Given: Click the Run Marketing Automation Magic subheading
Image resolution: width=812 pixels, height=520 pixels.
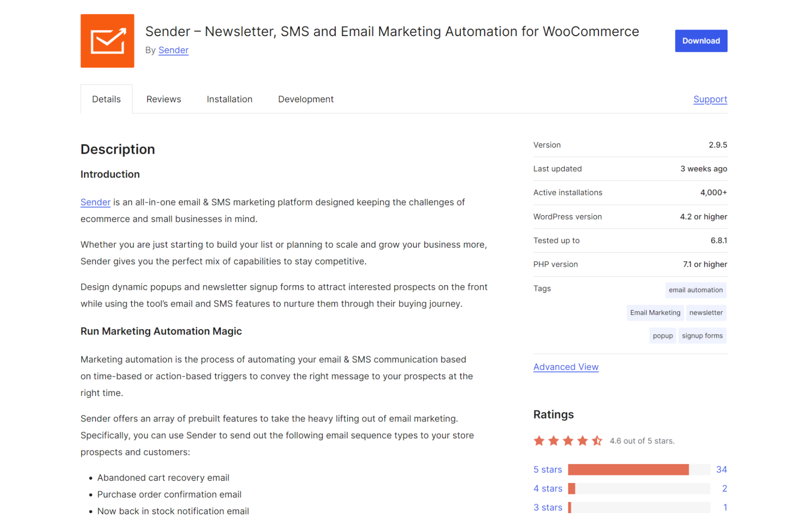Looking at the screenshot, I should [x=161, y=331].
